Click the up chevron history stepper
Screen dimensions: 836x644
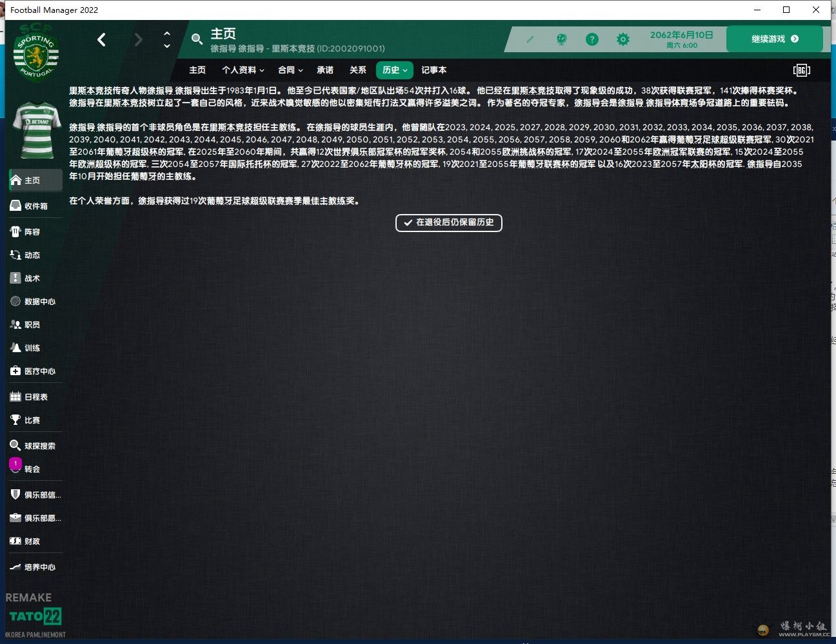(x=167, y=34)
